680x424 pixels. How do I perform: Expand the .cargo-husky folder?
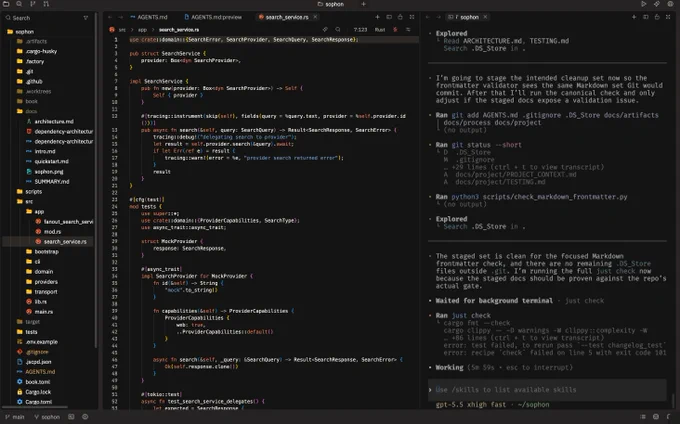point(37,51)
